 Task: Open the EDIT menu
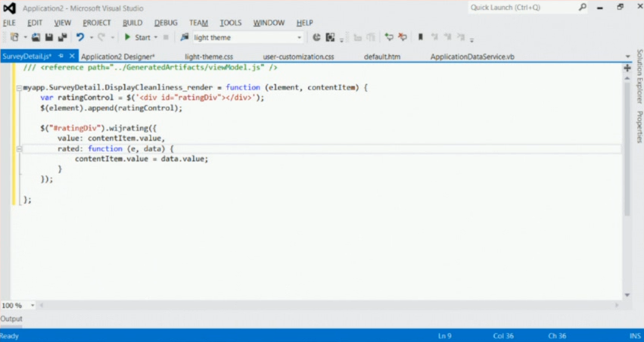click(35, 23)
